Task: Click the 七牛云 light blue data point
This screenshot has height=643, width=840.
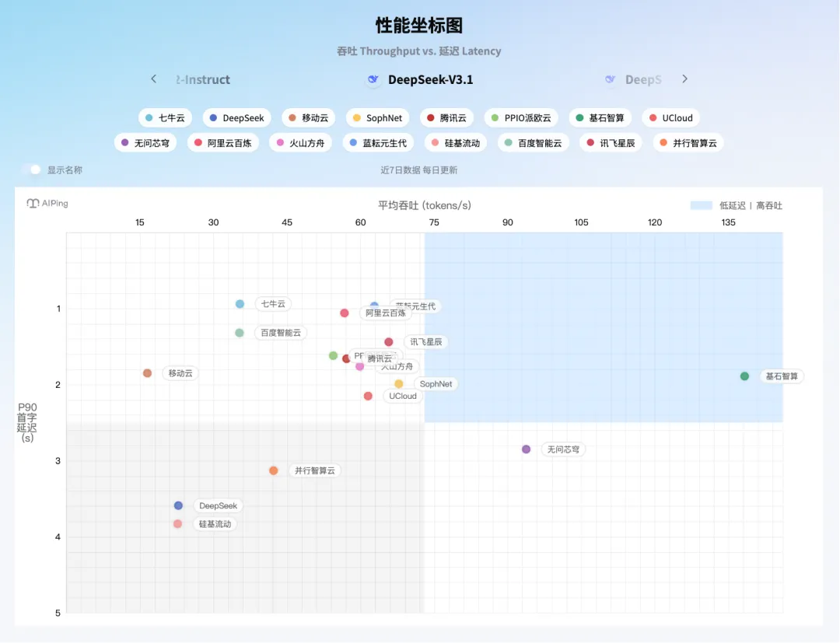Action: [240, 304]
